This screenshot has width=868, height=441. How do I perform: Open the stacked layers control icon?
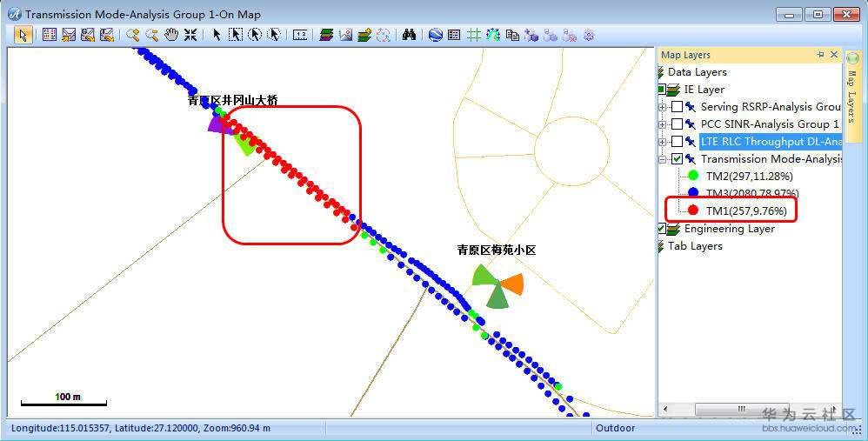point(327,35)
